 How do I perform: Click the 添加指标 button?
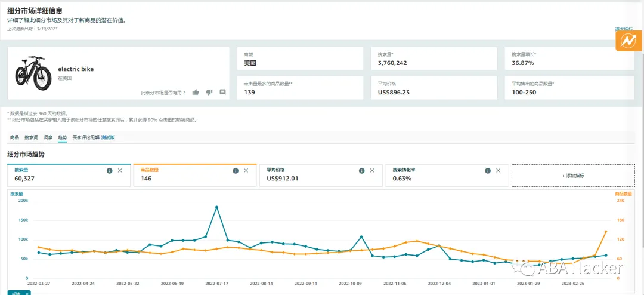click(x=574, y=176)
